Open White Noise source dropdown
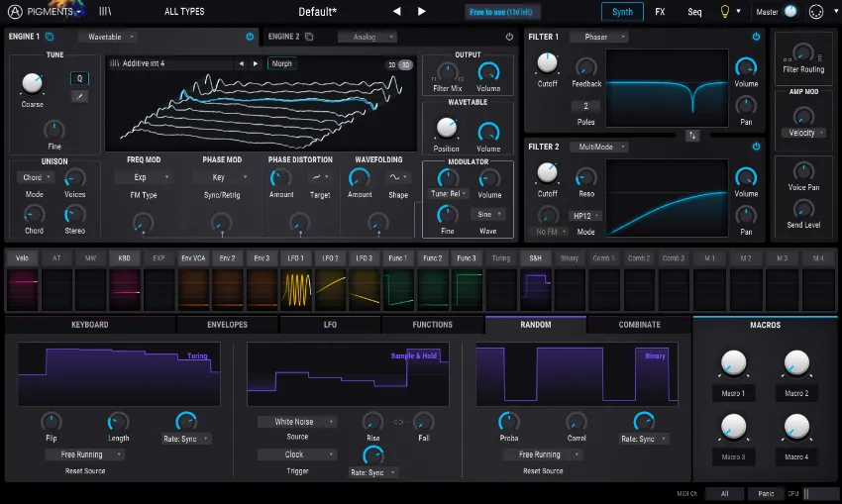 297,422
